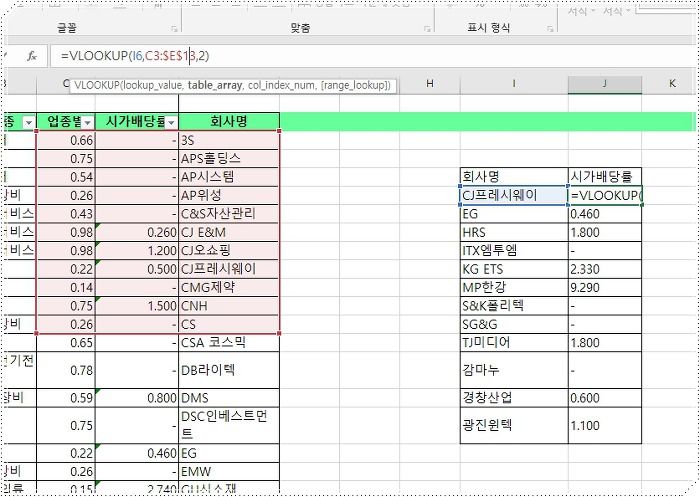The image size is (700, 497).
Task: Click cell containing CMG제약
Action: coord(229,287)
